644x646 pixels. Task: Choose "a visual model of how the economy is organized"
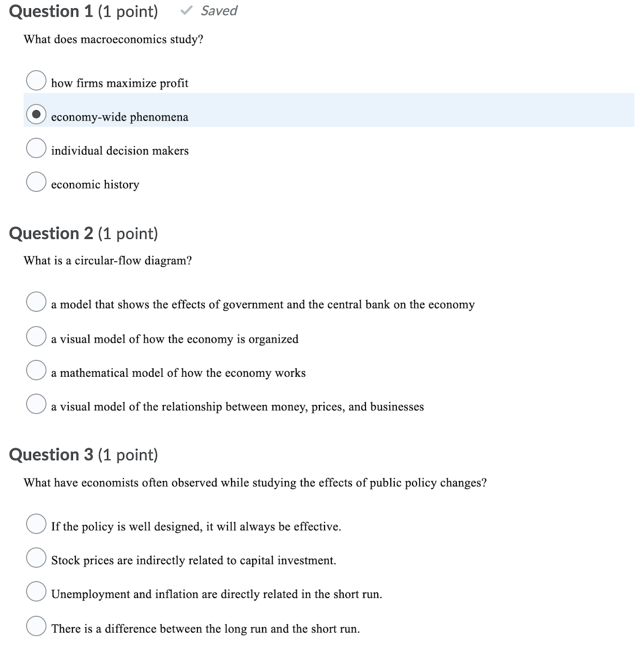[x=36, y=336]
